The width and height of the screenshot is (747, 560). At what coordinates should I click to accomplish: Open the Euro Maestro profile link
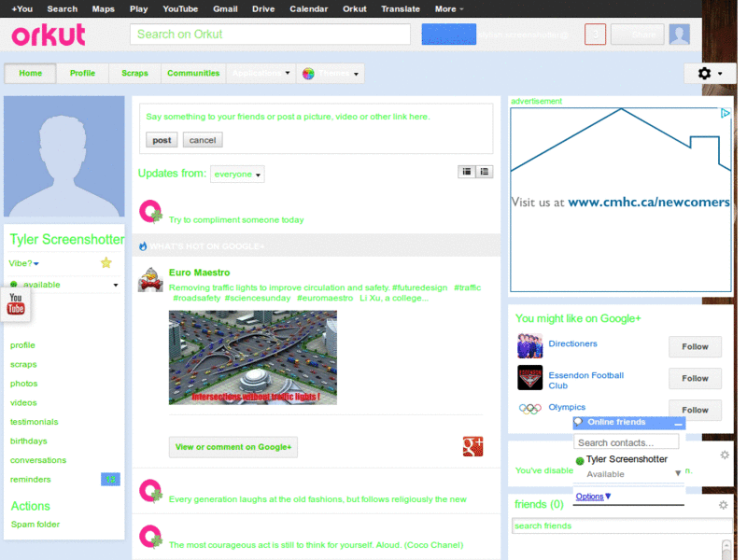click(x=199, y=273)
